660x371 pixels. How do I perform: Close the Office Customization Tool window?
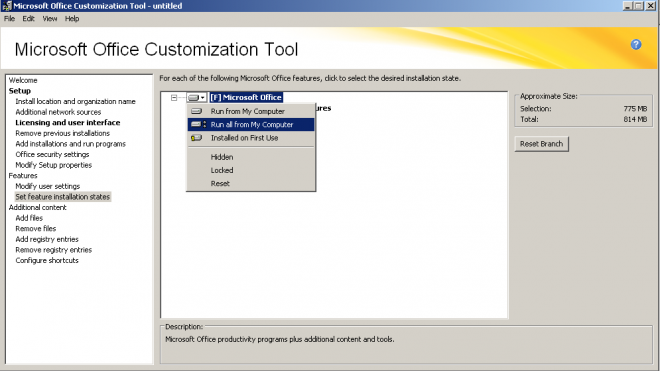click(650, 6)
